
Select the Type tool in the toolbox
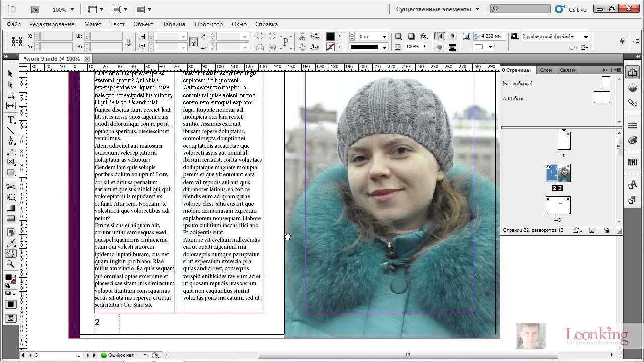10,120
